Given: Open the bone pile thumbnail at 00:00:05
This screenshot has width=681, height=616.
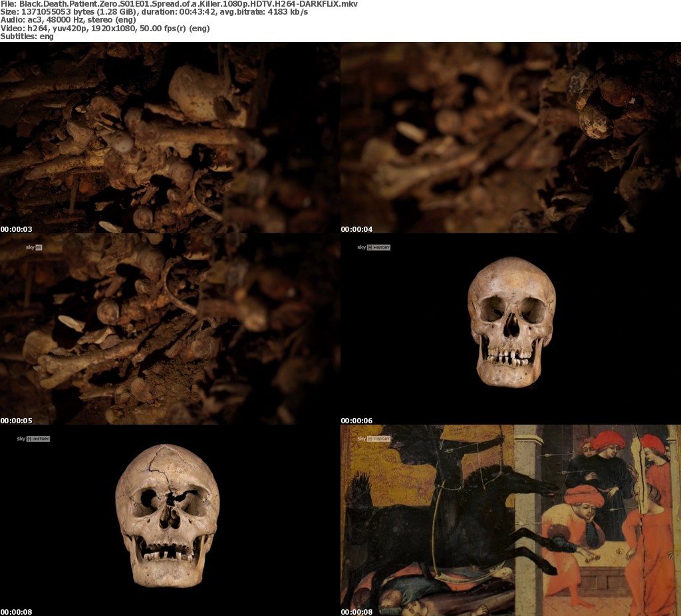Looking at the screenshot, I should point(170,329).
